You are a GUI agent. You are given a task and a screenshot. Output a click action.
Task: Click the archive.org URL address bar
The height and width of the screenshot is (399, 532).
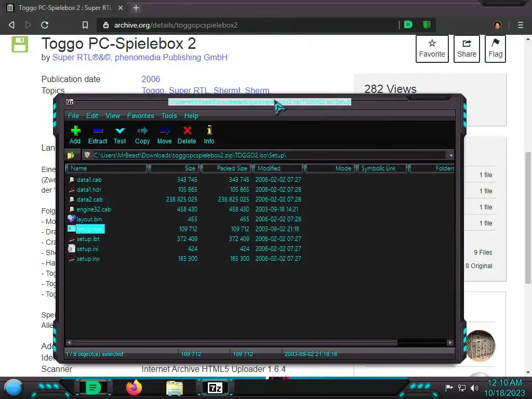(x=248, y=25)
